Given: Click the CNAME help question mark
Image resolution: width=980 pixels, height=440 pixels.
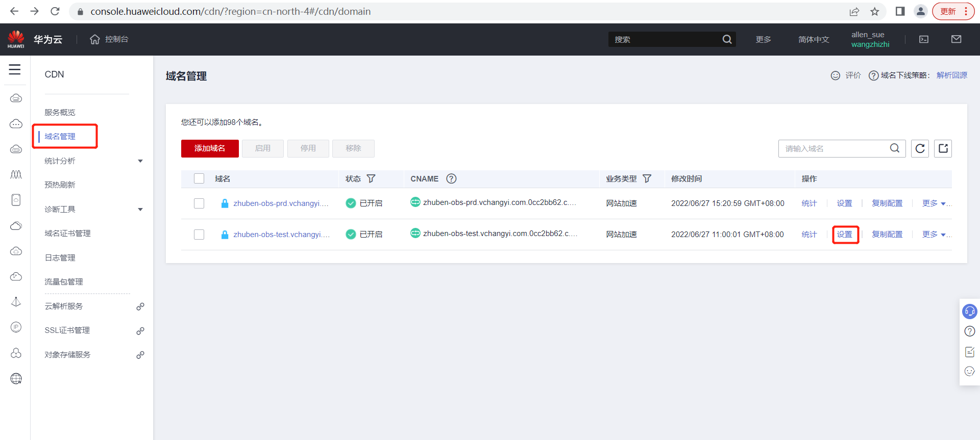Looking at the screenshot, I should point(451,179).
